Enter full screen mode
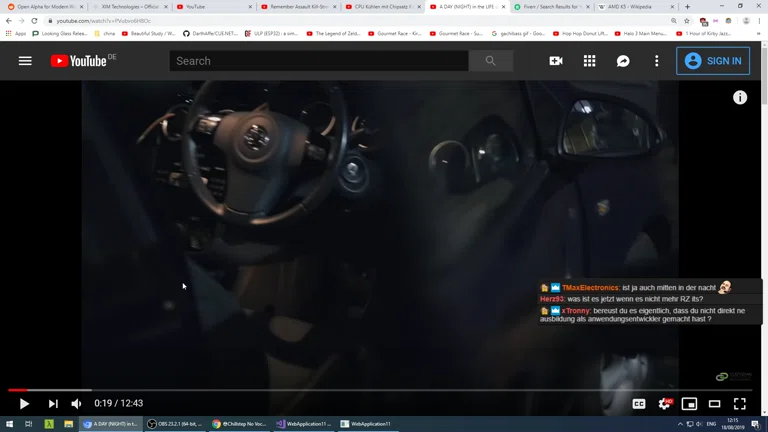This screenshot has height=432, width=768. (740, 404)
